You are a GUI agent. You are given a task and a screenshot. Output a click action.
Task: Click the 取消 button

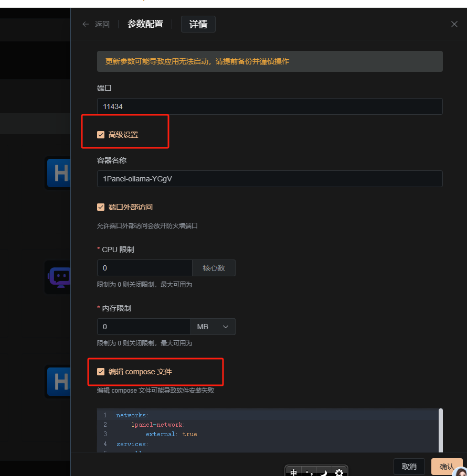[409, 467]
